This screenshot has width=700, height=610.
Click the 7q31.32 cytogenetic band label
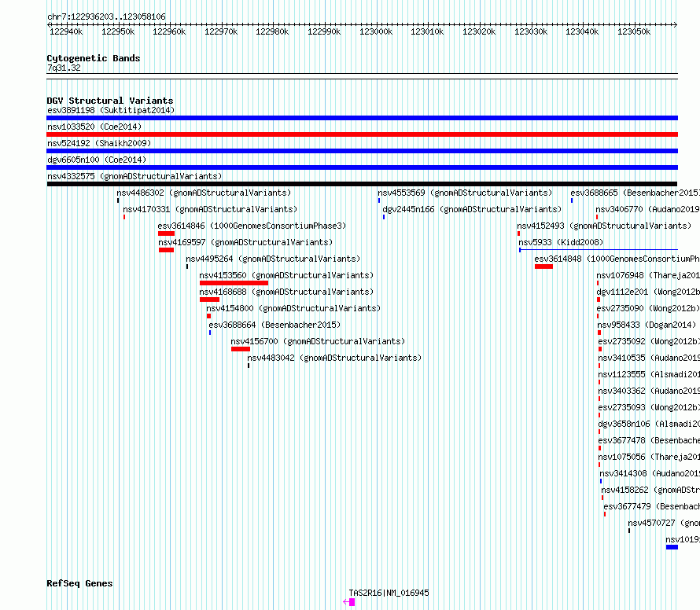64,68
